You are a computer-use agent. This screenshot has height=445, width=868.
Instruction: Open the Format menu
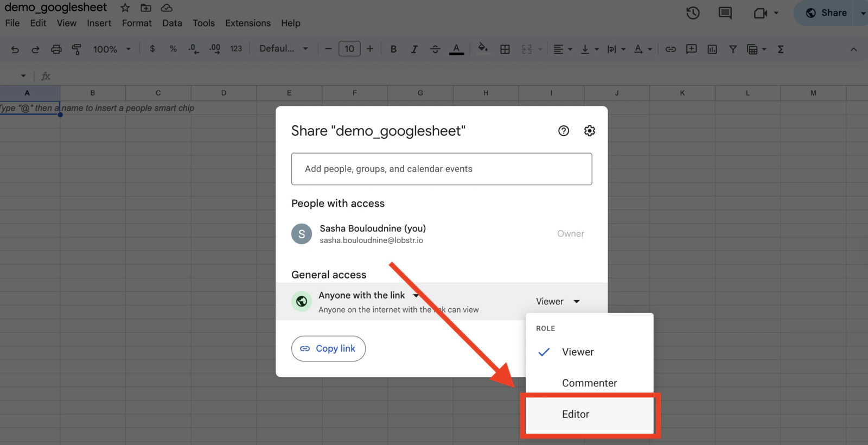tap(137, 23)
